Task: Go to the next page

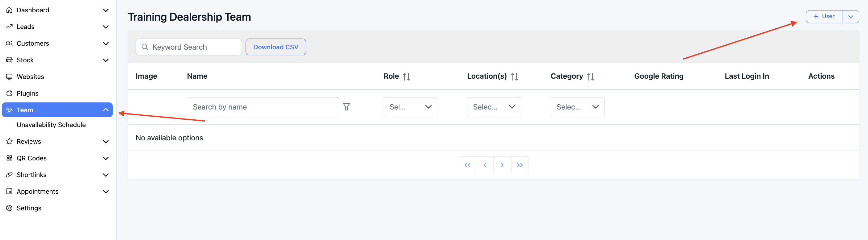Action: 502,165
